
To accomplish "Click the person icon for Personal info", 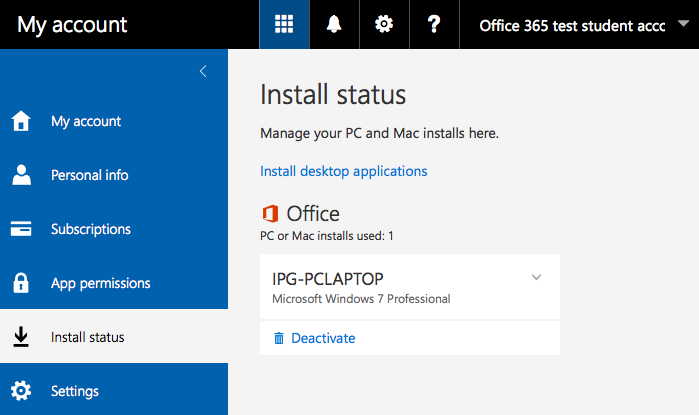I will pos(21,175).
